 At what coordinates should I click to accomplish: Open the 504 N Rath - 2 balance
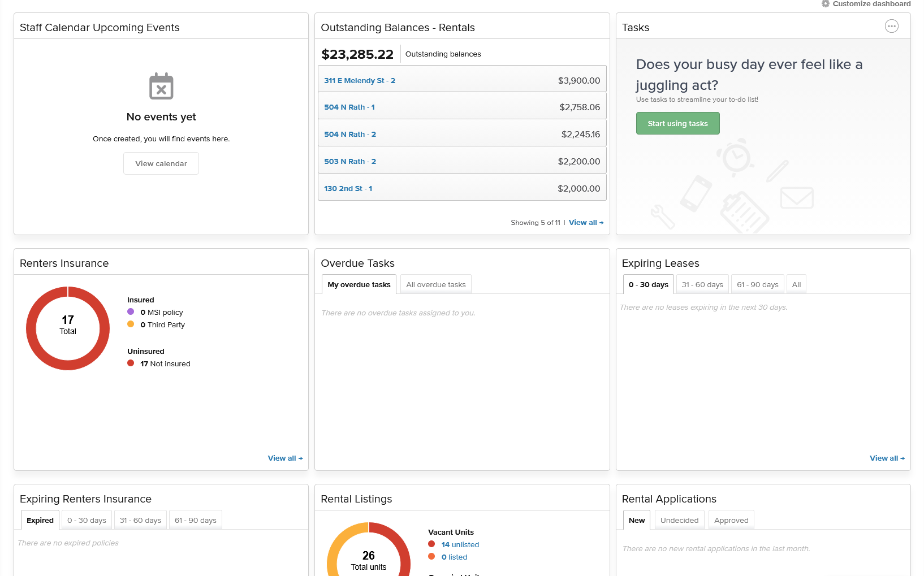[x=350, y=134]
